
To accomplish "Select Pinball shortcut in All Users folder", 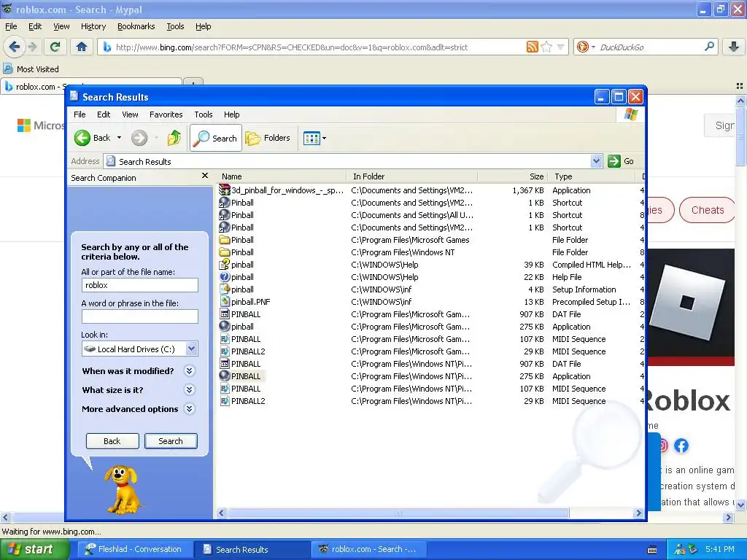I will [x=242, y=215].
